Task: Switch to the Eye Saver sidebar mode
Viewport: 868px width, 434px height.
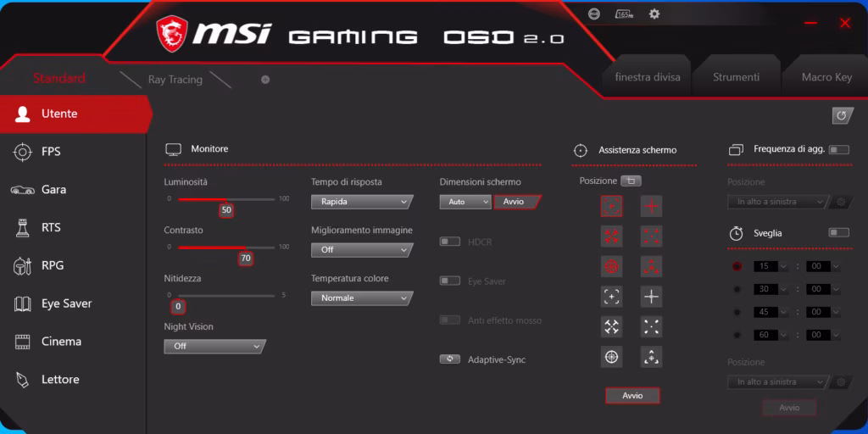Action: [73, 303]
